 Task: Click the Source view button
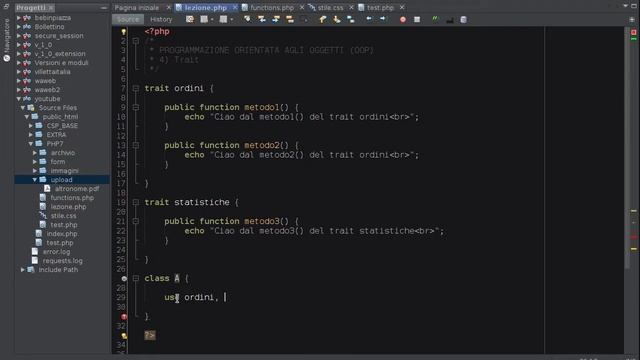(x=128, y=19)
